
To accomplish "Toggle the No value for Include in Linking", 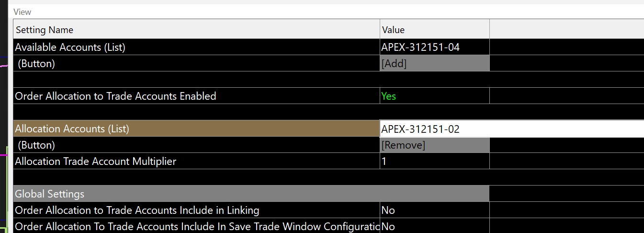I will 435,210.
